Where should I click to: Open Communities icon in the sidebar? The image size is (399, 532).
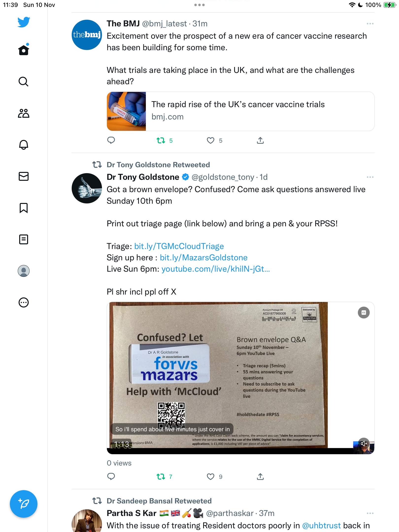pyautogui.click(x=24, y=113)
